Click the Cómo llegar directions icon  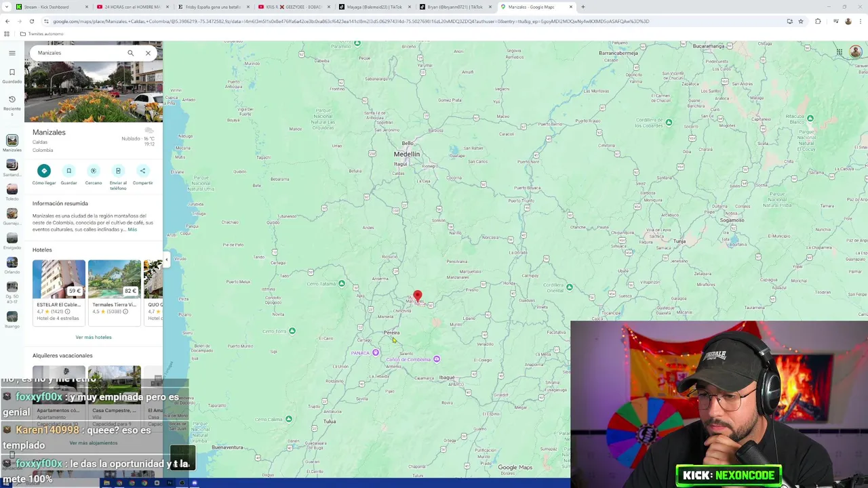pos(44,171)
